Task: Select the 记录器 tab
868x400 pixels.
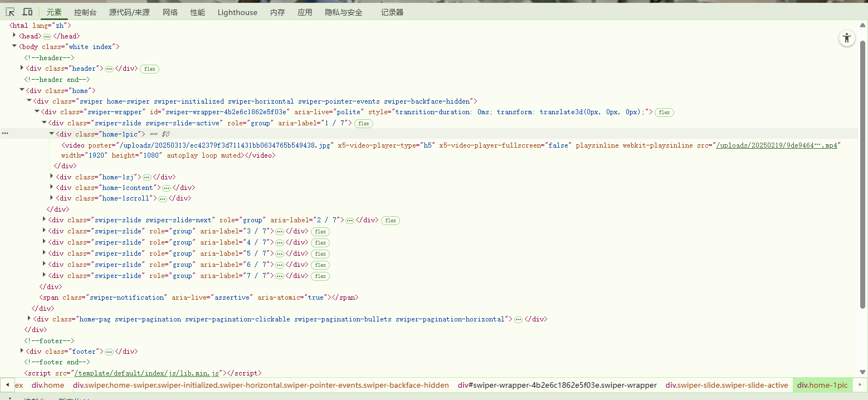Action: tap(392, 12)
